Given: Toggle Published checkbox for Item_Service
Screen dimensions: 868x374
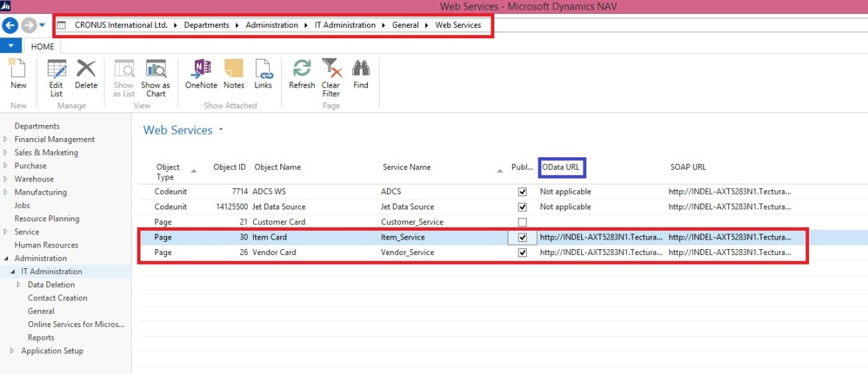Looking at the screenshot, I should click(x=522, y=237).
